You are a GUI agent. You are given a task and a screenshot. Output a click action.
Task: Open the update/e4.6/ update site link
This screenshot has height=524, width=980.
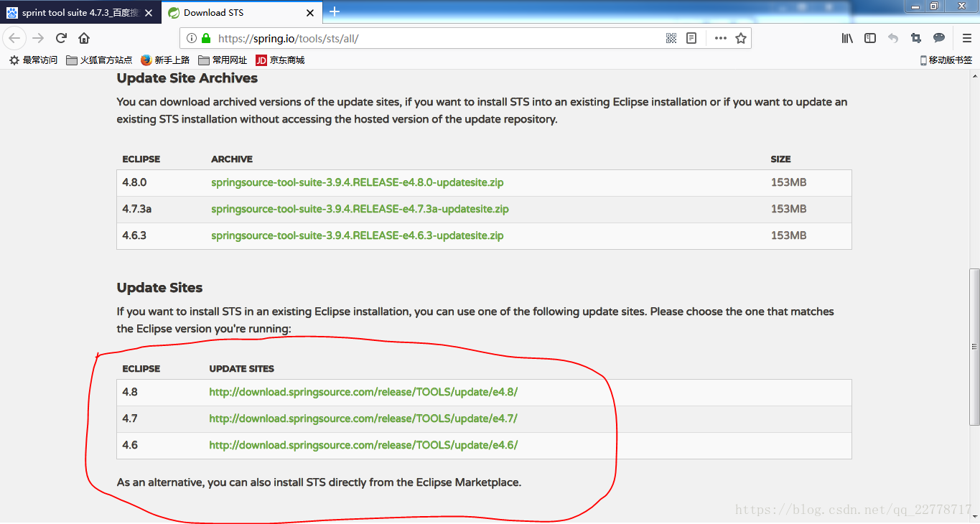pos(363,445)
